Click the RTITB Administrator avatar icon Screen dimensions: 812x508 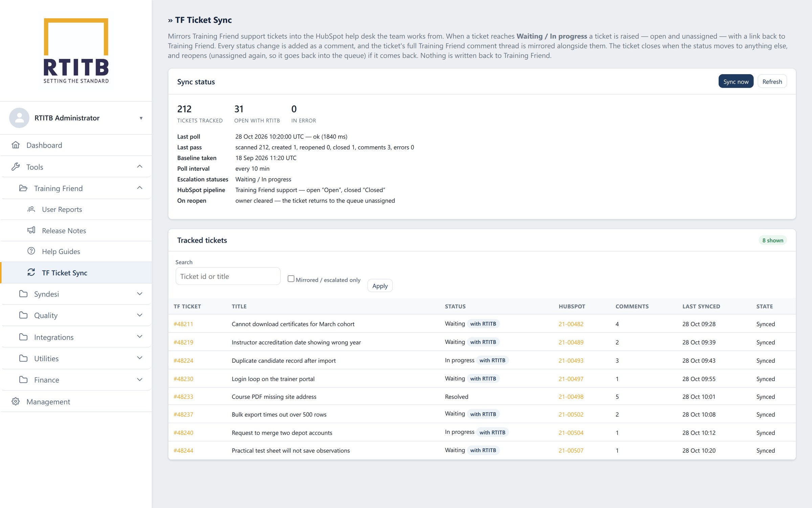point(19,118)
